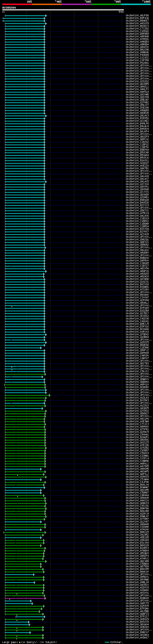Select the UniRef100_O42952 label

click(137, 535)
